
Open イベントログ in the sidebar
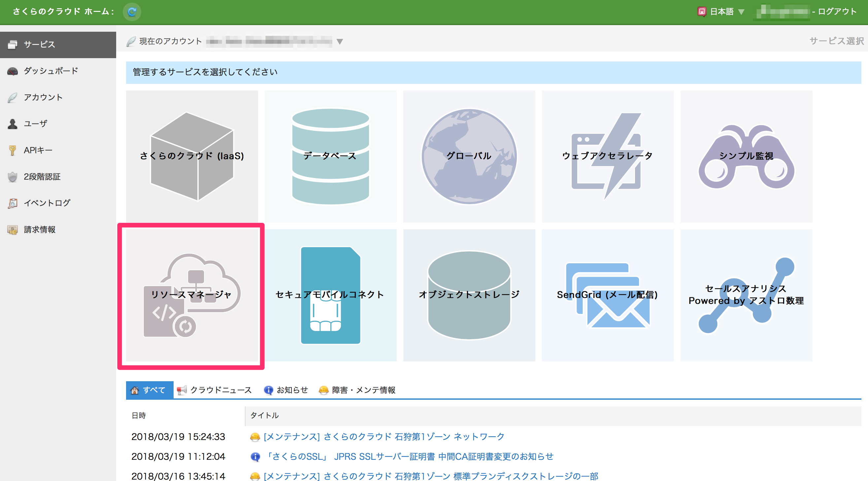coord(58,203)
